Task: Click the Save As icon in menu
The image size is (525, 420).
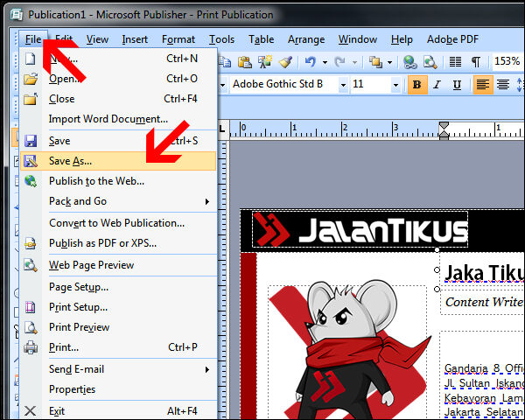Action: [x=31, y=161]
